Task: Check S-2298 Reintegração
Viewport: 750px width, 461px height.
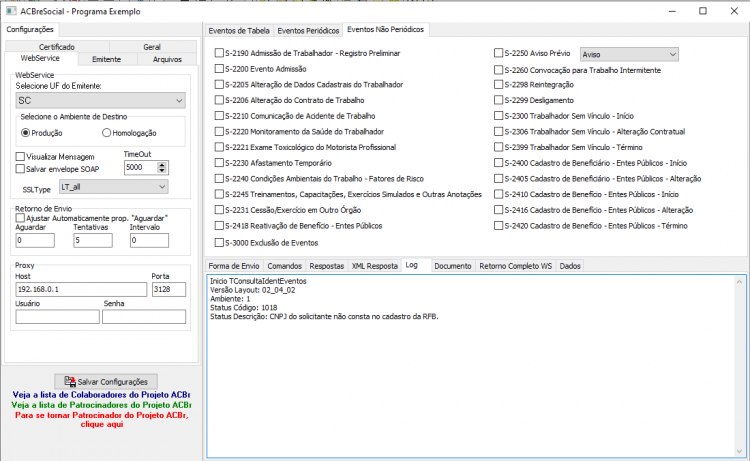Action: (498, 85)
